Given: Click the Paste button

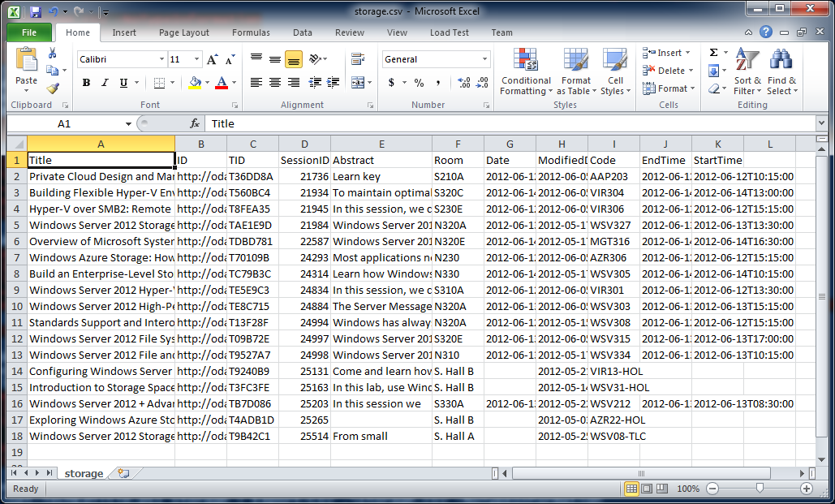Looking at the screenshot, I should click(26, 69).
